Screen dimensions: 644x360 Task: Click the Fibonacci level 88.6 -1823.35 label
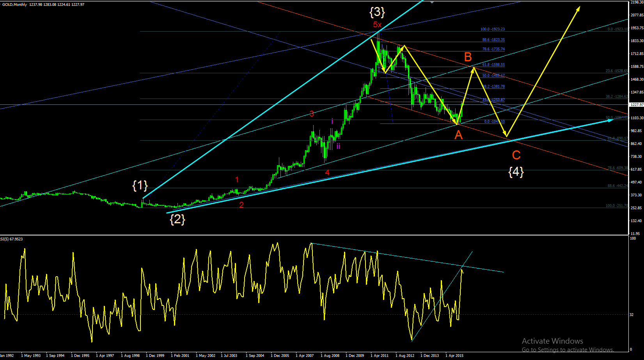(493, 40)
